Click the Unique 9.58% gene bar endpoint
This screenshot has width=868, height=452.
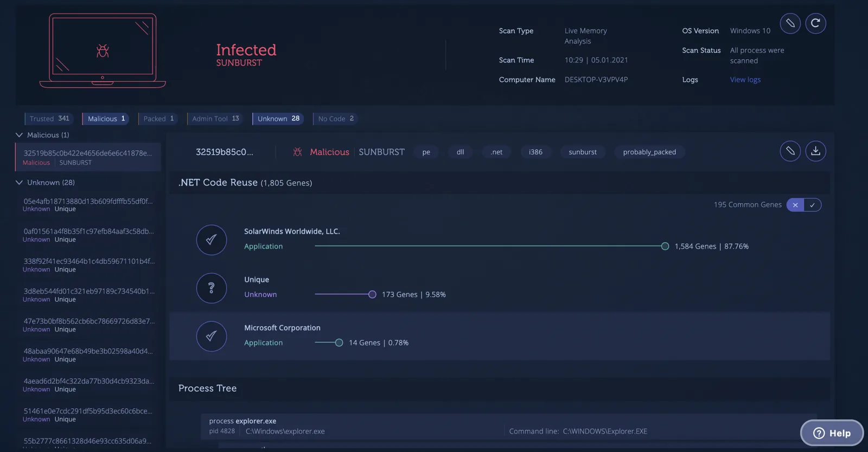coord(372,294)
